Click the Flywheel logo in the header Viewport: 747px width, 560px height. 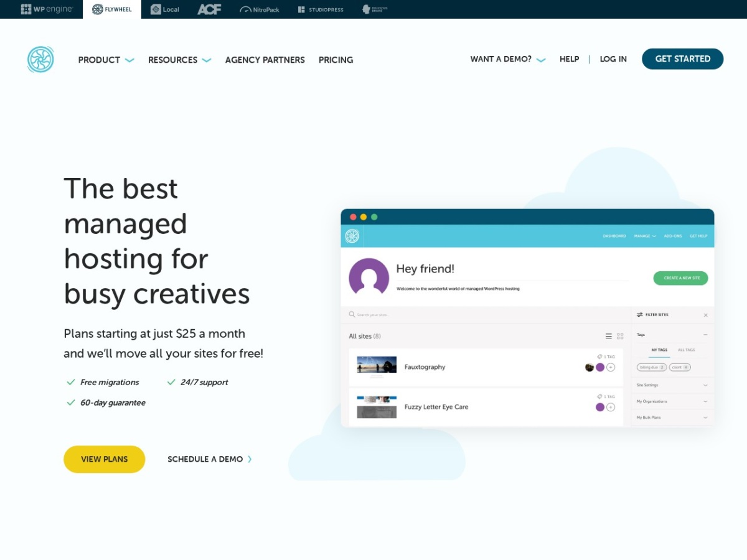click(x=40, y=60)
